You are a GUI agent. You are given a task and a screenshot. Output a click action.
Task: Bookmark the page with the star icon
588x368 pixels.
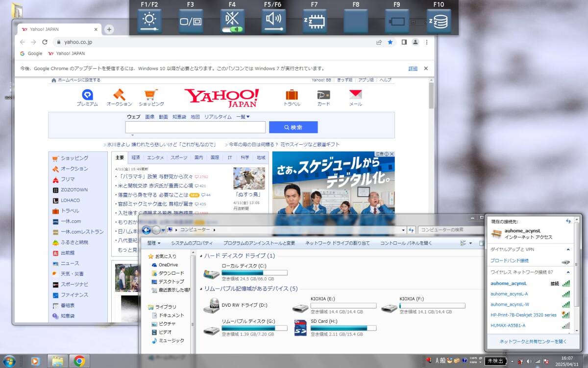(x=390, y=42)
